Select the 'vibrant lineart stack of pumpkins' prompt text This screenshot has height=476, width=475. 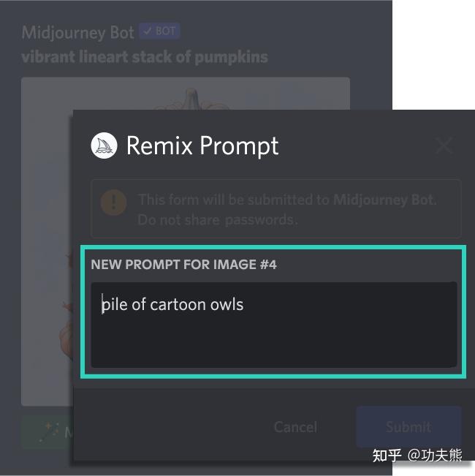[x=145, y=57]
